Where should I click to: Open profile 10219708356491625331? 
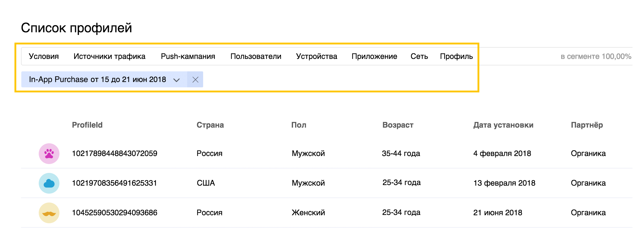pos(114,183)
